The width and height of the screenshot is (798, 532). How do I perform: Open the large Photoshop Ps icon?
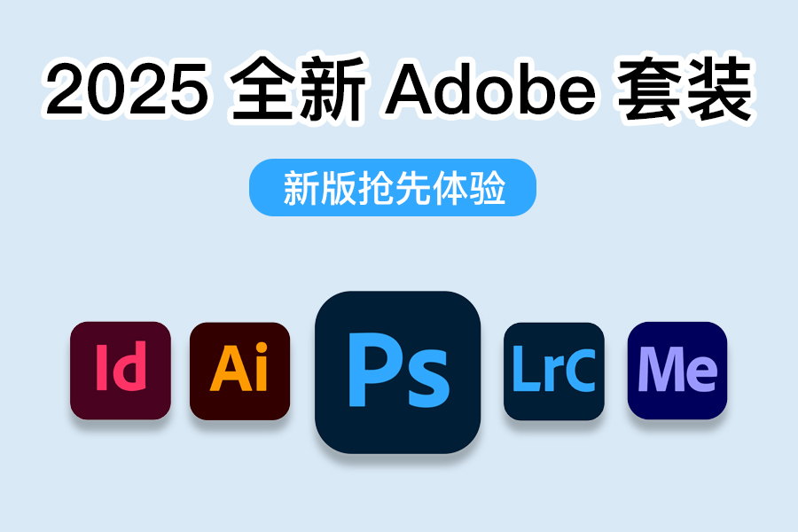tap(398, 372)
